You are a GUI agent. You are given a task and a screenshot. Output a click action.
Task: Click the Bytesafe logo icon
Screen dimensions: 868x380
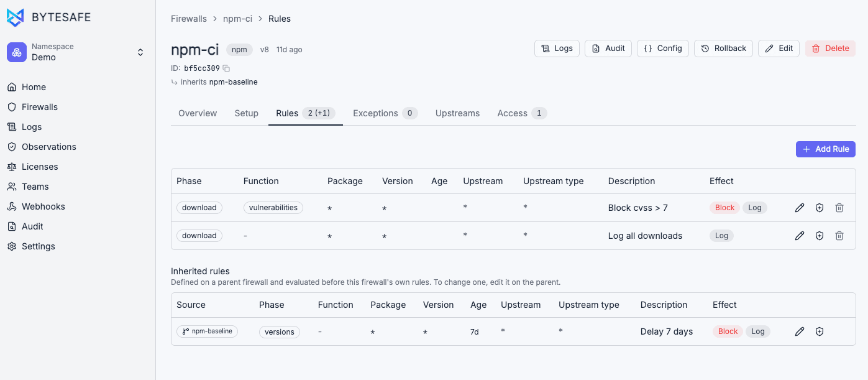click(16, 17)
